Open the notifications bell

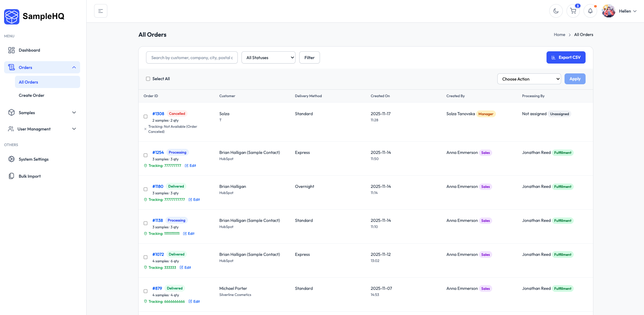590,11
